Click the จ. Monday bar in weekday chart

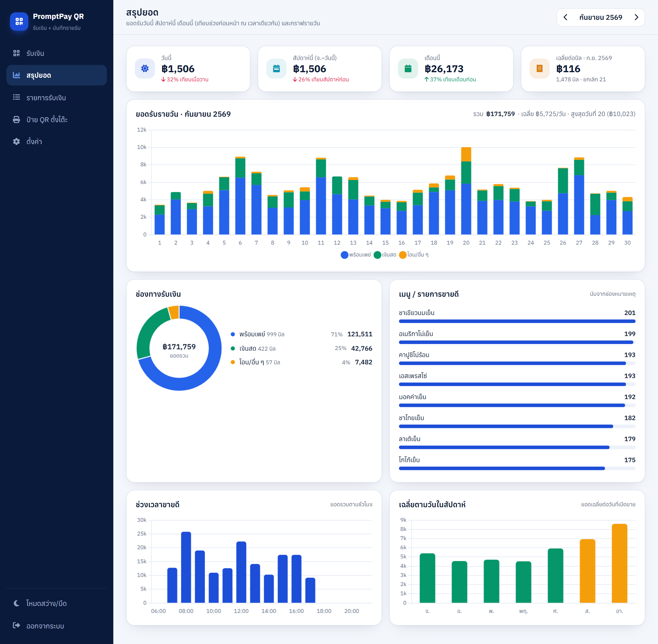427,578
